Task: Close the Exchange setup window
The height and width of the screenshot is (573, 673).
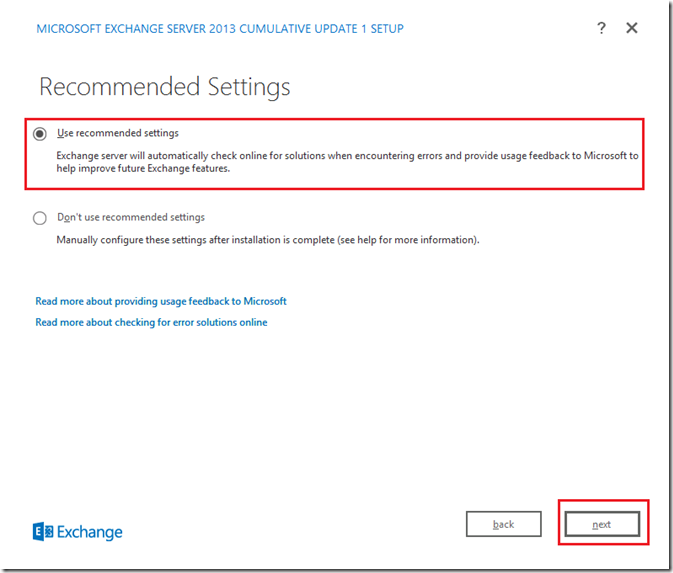Action: [x=632, y=28]
